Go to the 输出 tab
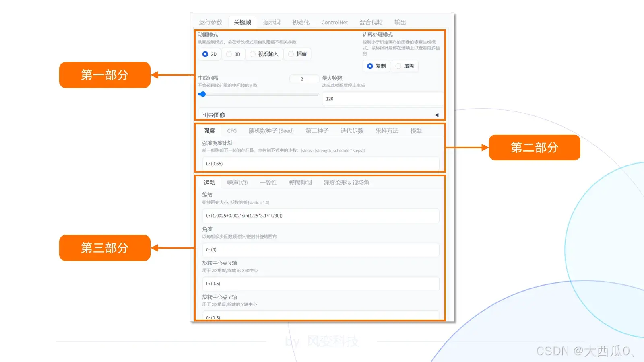 pyautogui.click(x=400, y=22)
